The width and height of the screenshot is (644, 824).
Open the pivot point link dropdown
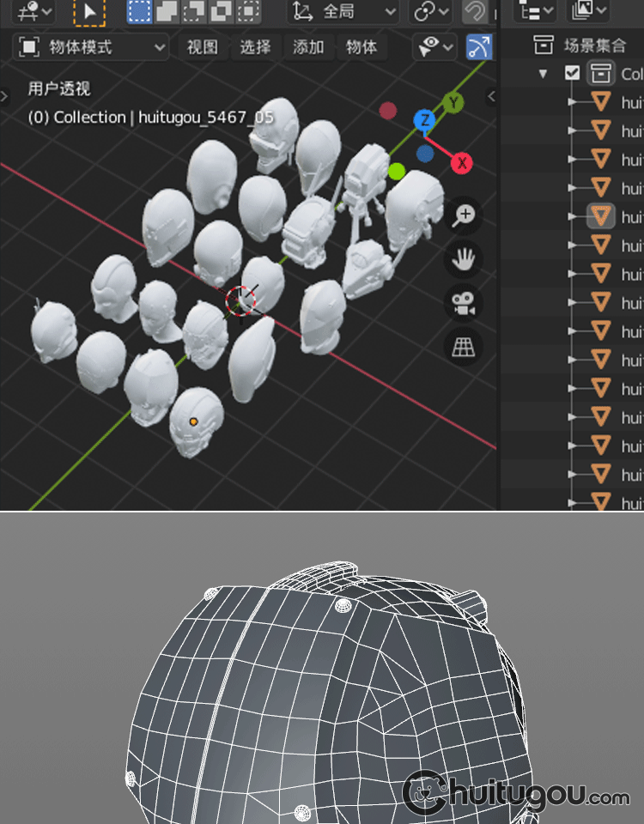pos(431,11)
